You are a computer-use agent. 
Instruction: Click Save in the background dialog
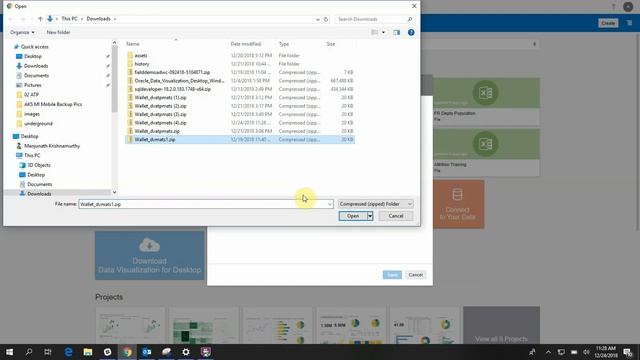point(392,275)
